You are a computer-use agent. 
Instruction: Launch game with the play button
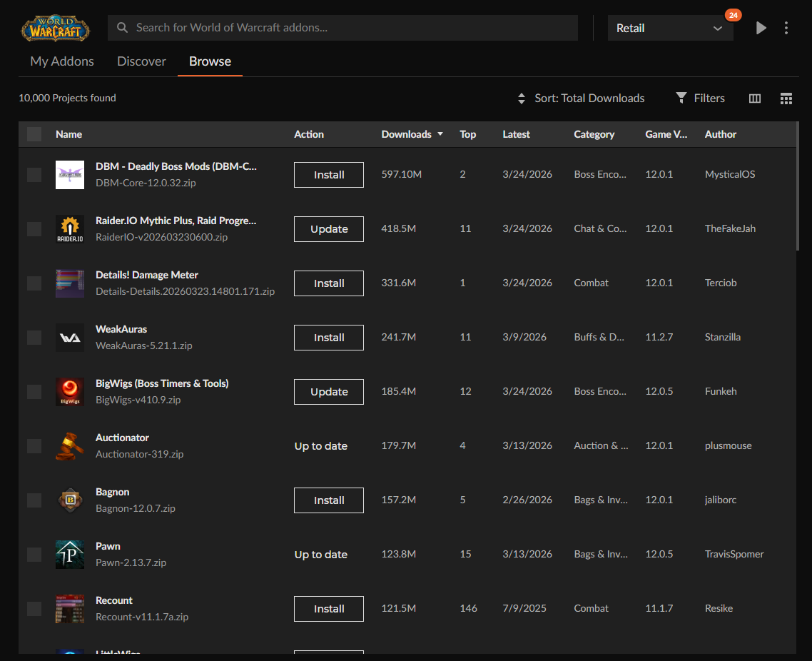click(761, 28)
